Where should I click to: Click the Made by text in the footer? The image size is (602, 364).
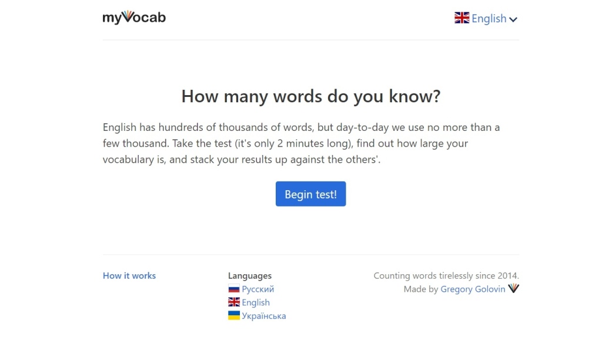[x=421, y=289]
